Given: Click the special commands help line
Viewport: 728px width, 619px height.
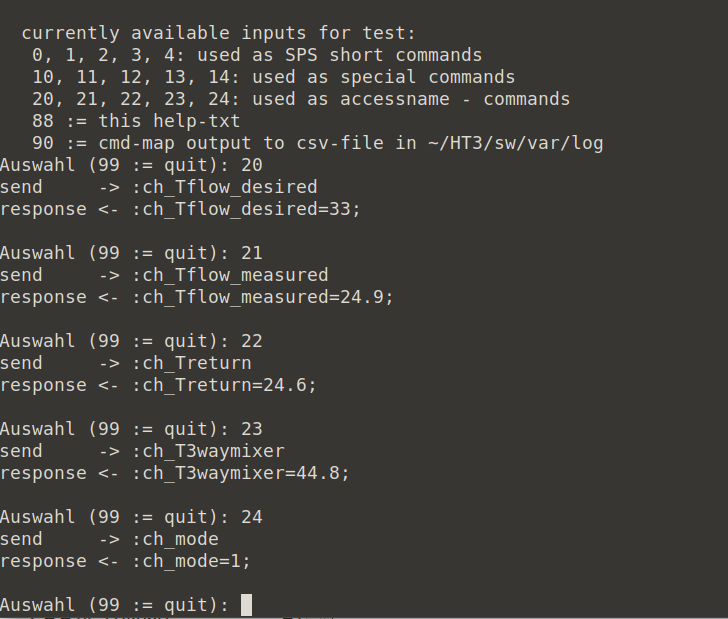Looking at the screenshot, I should click(x=273, y=77).
